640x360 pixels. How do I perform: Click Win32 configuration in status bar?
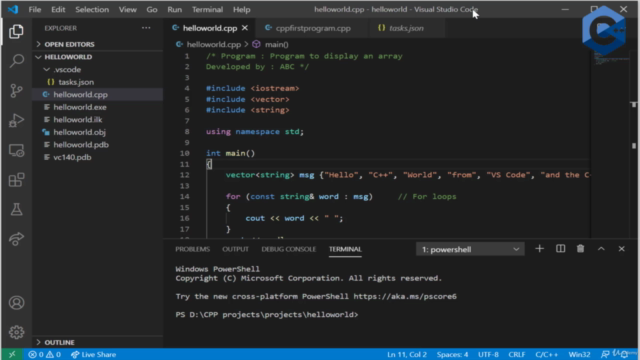(580, 354)
